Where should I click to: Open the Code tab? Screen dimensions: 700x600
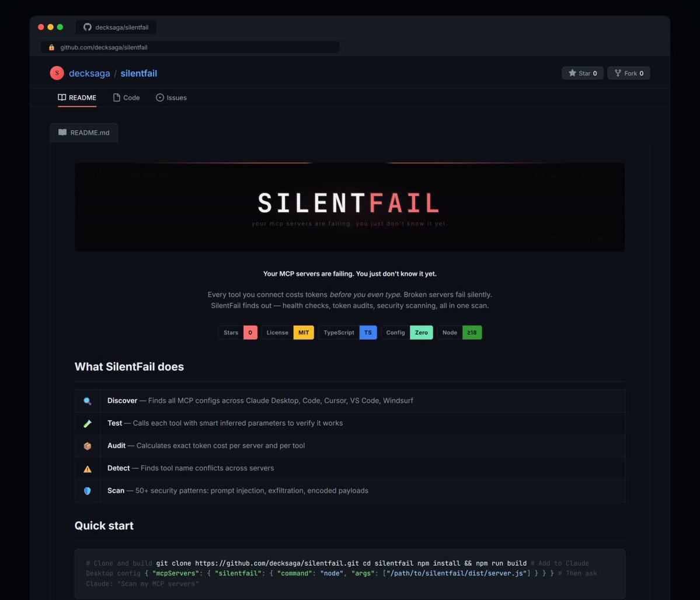[x=126, y=97]
